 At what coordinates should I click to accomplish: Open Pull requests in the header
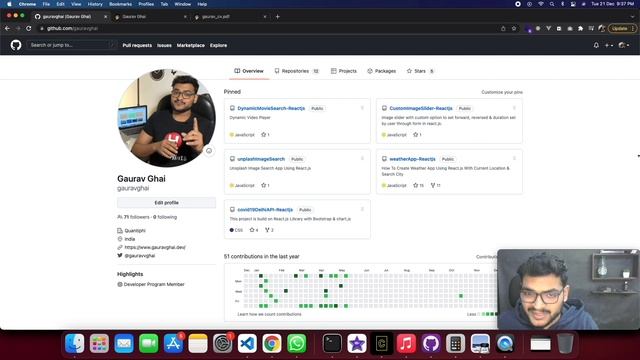click(x=137, y=45)
